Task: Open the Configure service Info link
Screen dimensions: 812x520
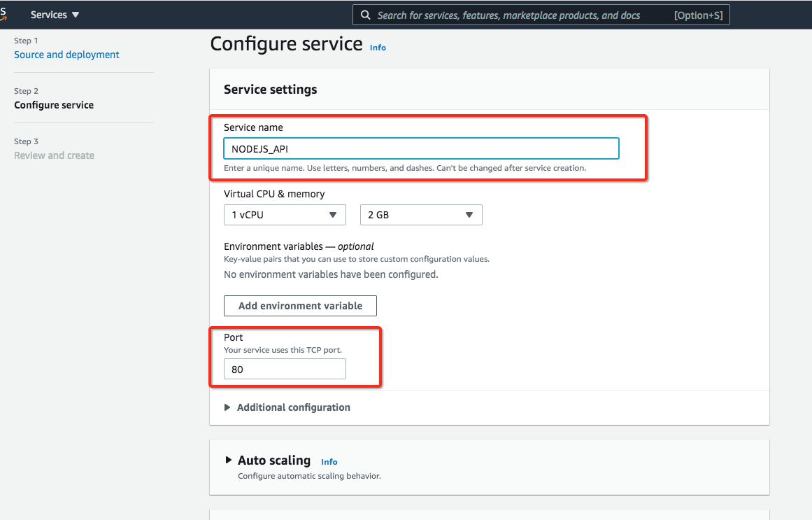Action: click(378, 48)
